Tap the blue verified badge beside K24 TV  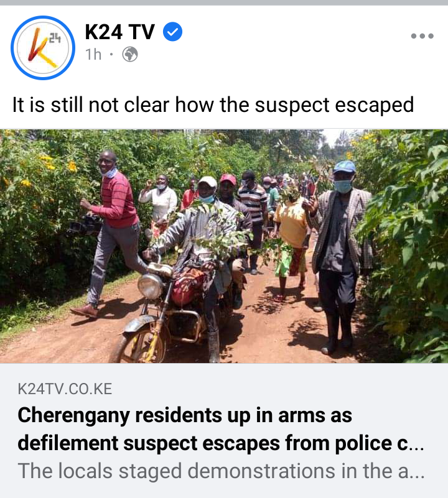pos(172,32)
